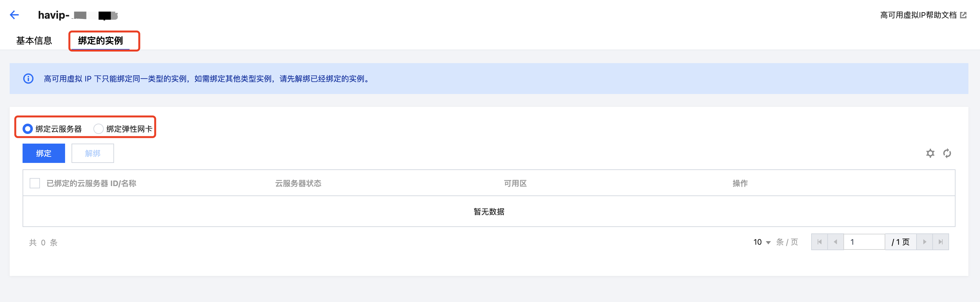Select 绑定弹性网卡 radio option
This screenshot has width=980, height=302.
point(99,129)
